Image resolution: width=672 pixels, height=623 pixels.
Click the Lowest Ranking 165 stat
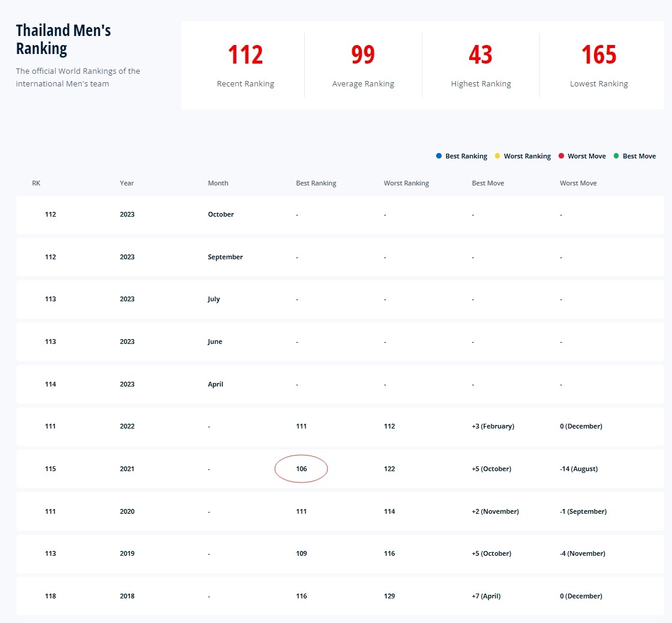(599, 55)
